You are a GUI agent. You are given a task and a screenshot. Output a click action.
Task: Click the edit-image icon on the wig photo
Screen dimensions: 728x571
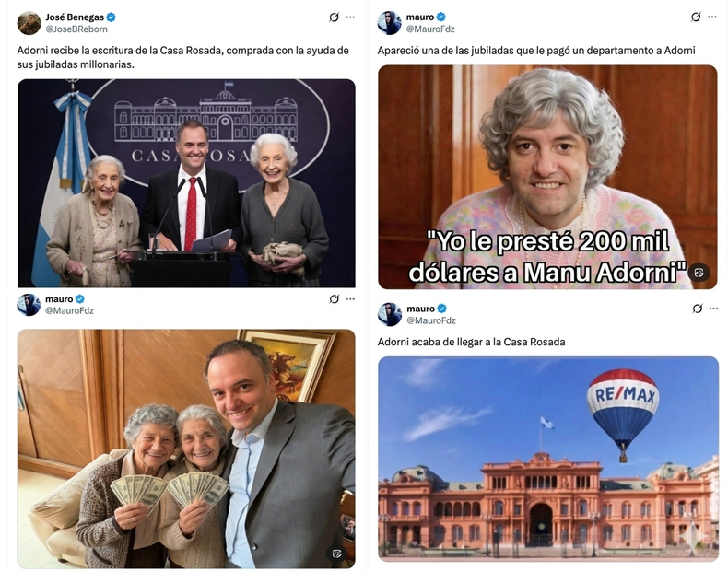point(699,273)
